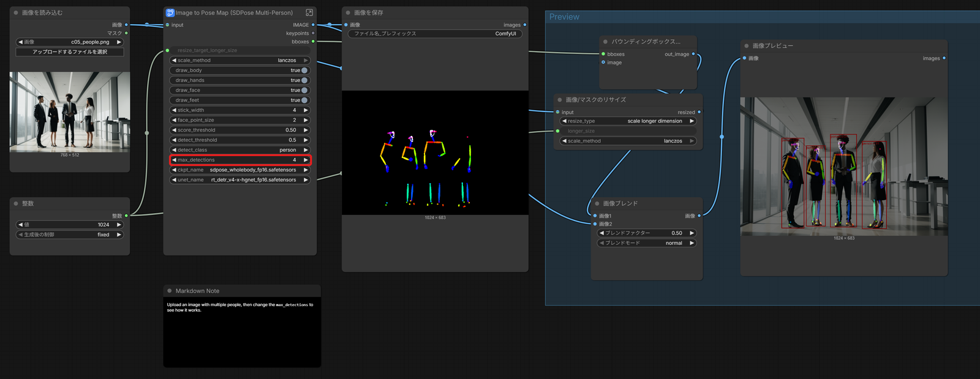Collapse the 画像ブレンド node via its title dot
Image resolution: width=980 pixels, height=379 pixels.
[597, 203]
